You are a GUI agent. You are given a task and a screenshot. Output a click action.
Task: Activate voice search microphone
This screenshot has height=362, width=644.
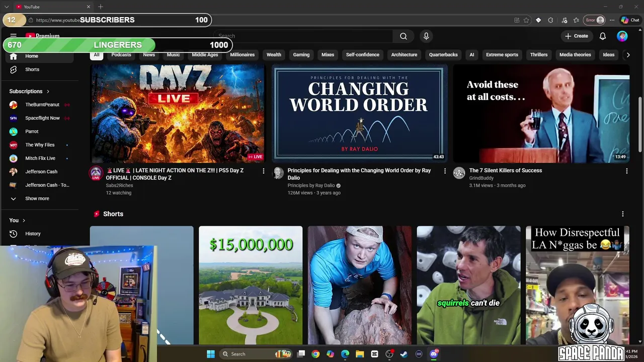click(426, 36)
